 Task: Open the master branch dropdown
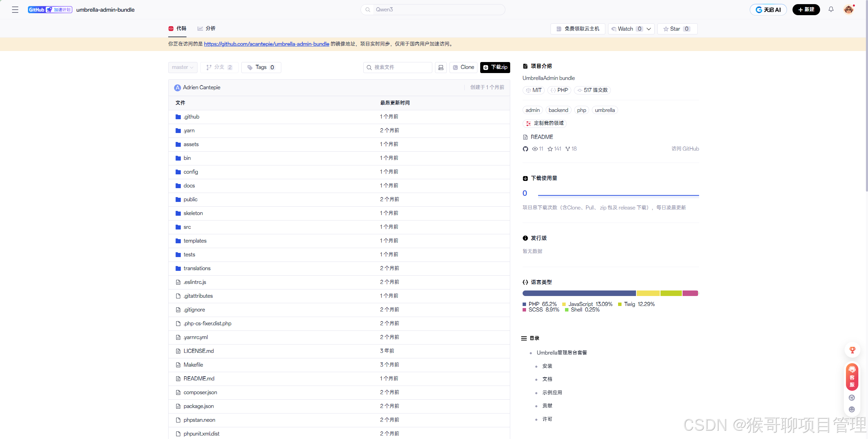point(182,68)
